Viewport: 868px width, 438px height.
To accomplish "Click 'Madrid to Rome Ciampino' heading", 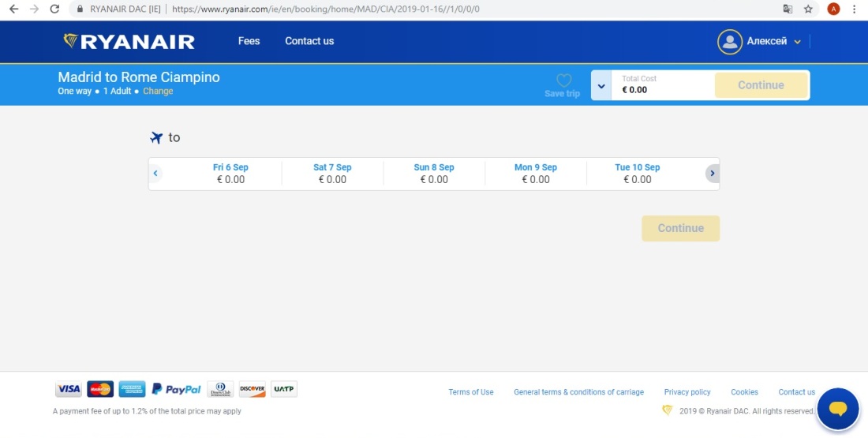I will [139, 77].
